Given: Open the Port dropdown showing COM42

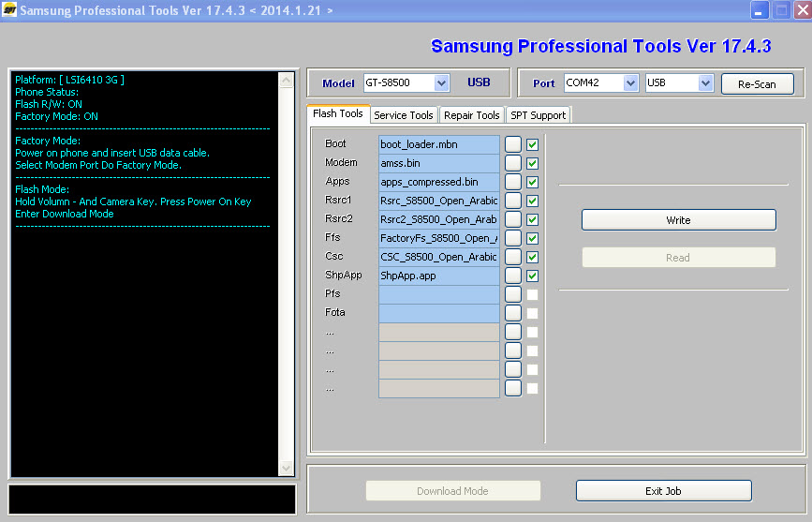Looking at the screenshot, I should (601, 83).
